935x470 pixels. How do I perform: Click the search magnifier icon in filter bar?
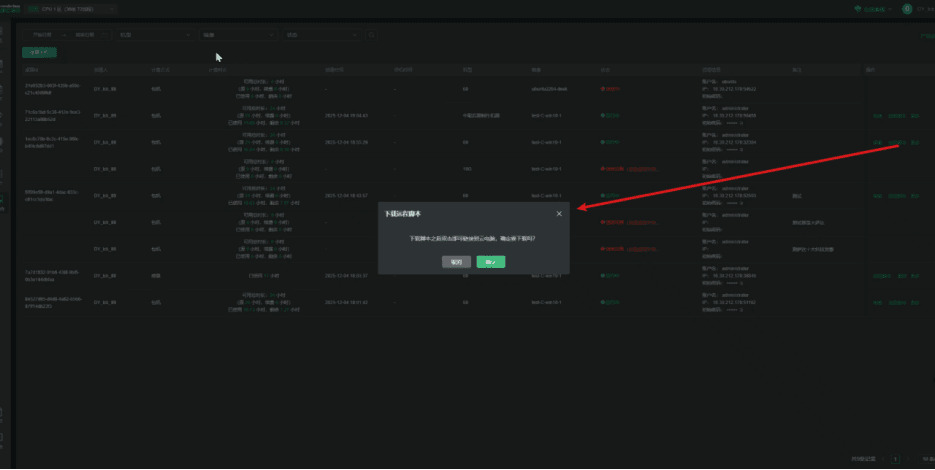click(372, 34)
